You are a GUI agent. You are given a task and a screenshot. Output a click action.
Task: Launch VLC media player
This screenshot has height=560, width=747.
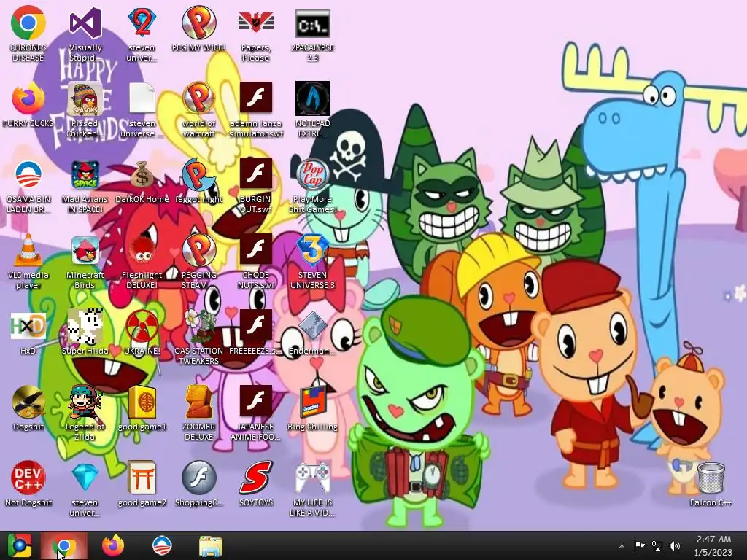(x=28, y=251)
